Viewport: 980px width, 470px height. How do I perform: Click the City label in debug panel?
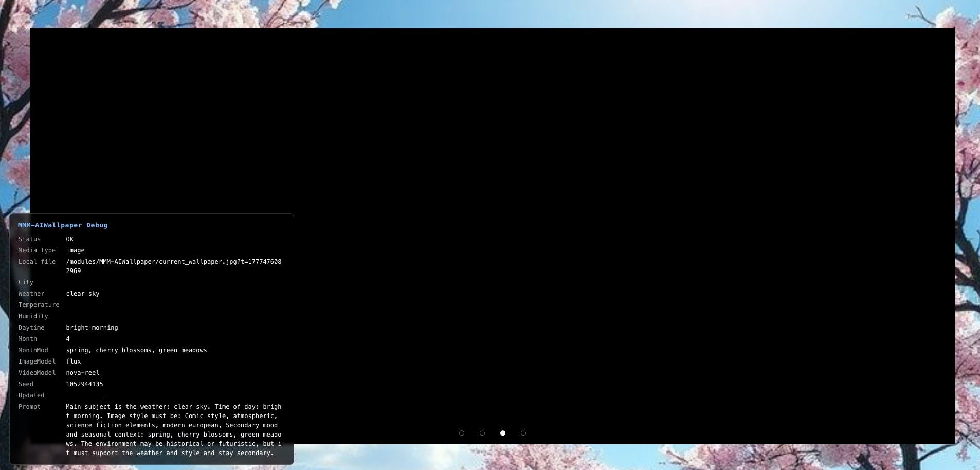[26, 282]
